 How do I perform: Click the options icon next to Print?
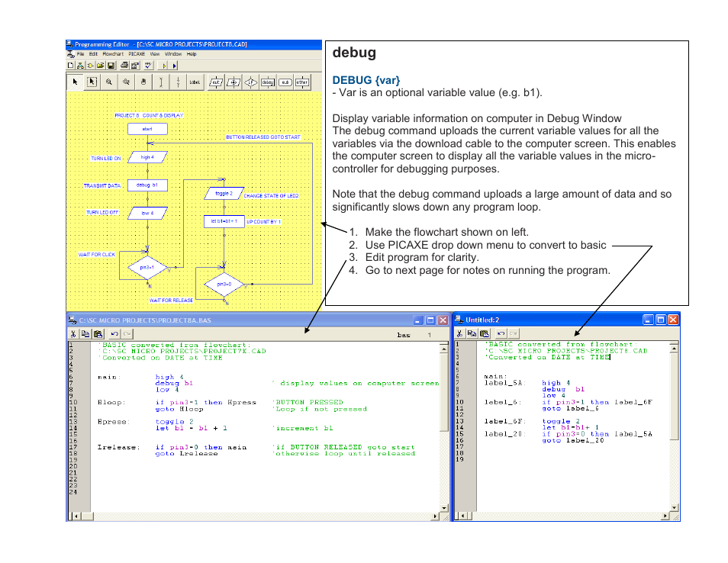[x=135, y=66]
